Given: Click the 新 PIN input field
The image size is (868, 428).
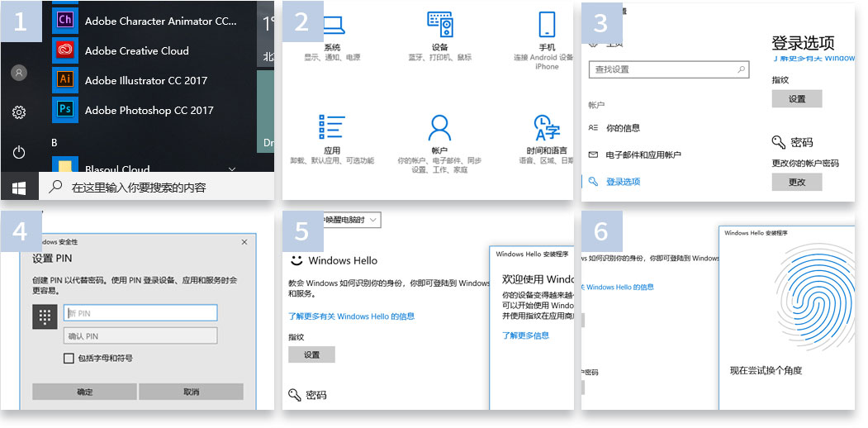Looking at the screenshot, I should (x=140, y=313).
